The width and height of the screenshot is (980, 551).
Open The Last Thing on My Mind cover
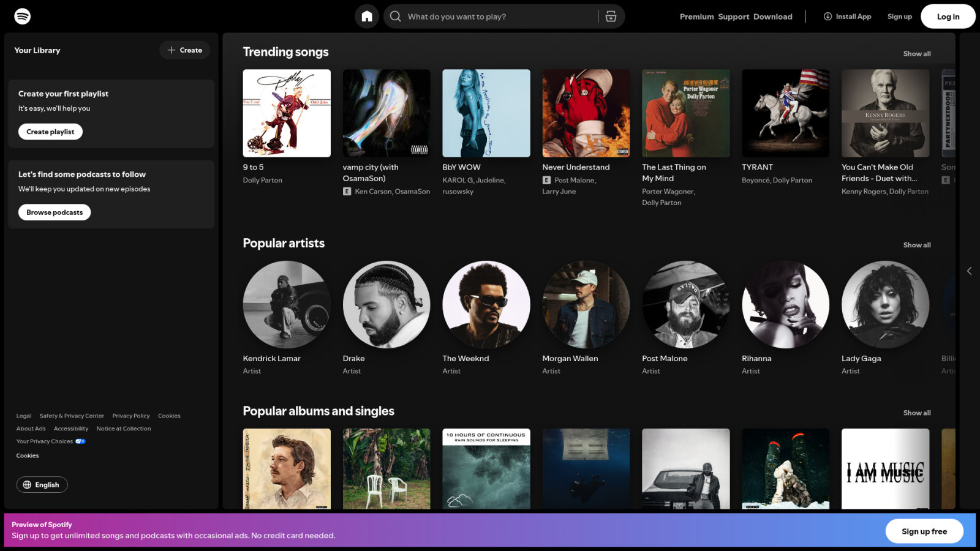tap(686, 113)
